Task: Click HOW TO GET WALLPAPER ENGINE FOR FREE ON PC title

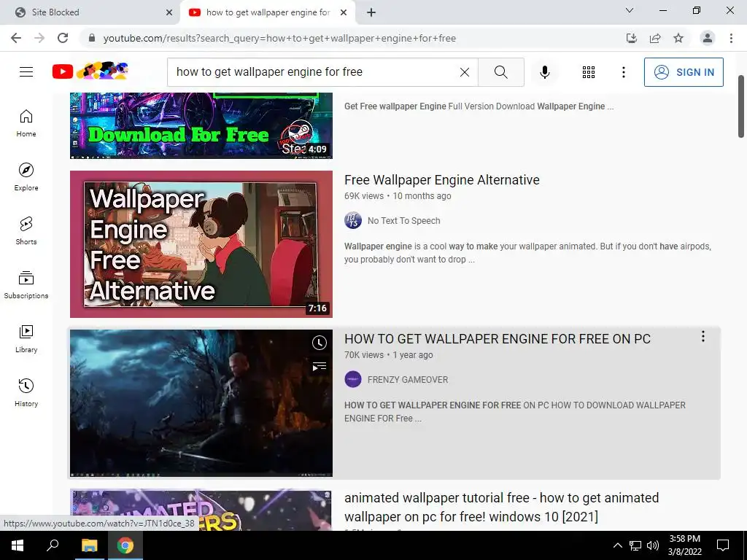Action: click(498, 339)
